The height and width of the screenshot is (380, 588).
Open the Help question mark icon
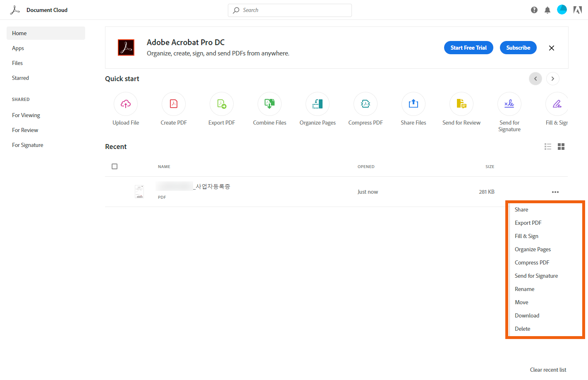coord(534,10)
